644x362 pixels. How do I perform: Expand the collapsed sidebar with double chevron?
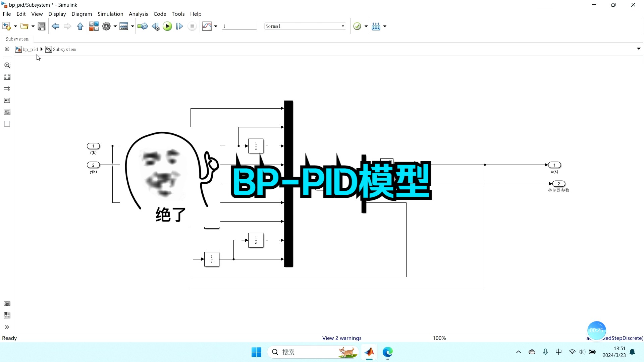point(7,327)
